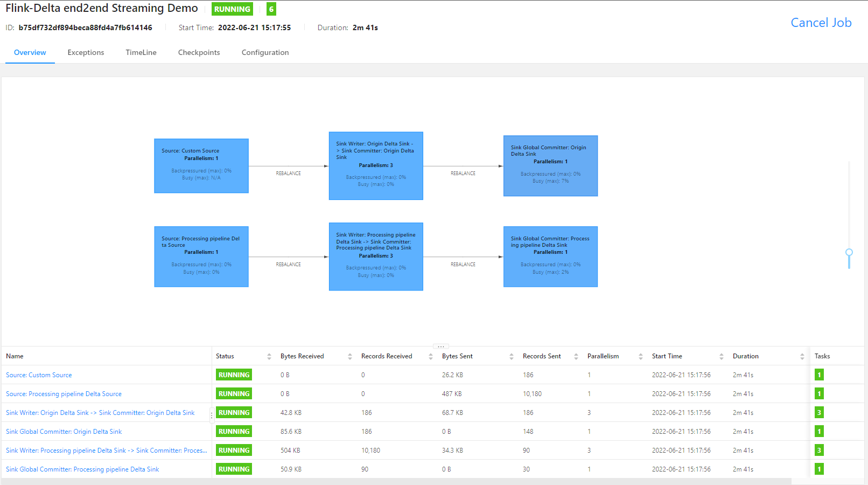Sort by Start Time sort arrows
This screenshot has width=868, height=485.
(722, 357)
